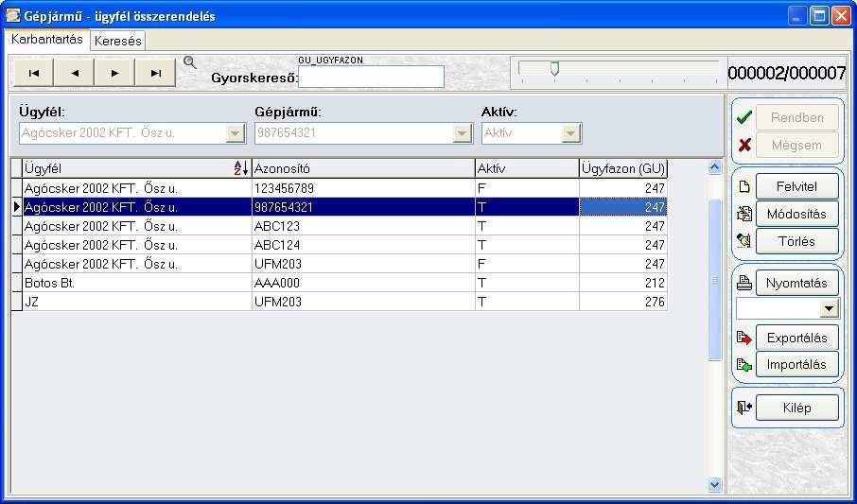Click the row selector of the Botos Bt. row
Screen dimensions: 857x504
coord(16,283)
